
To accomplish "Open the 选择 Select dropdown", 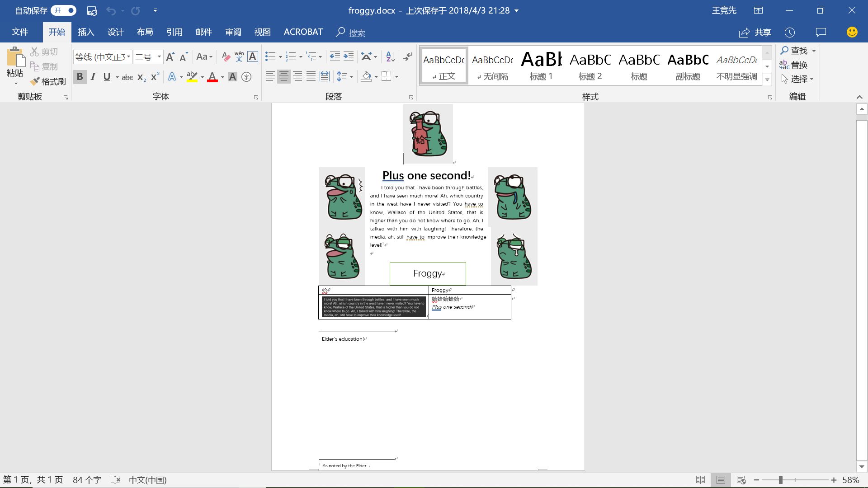I will pos(797,79).
